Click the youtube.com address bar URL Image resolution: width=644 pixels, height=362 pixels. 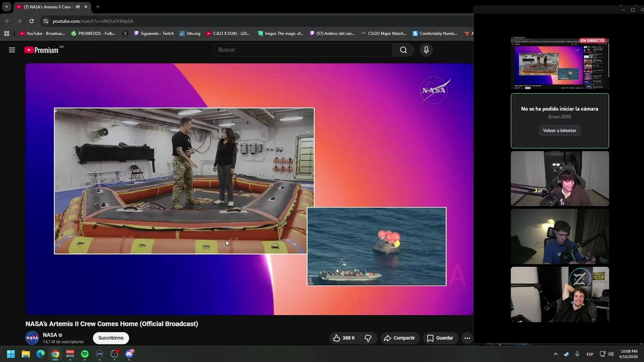(93, 21)
